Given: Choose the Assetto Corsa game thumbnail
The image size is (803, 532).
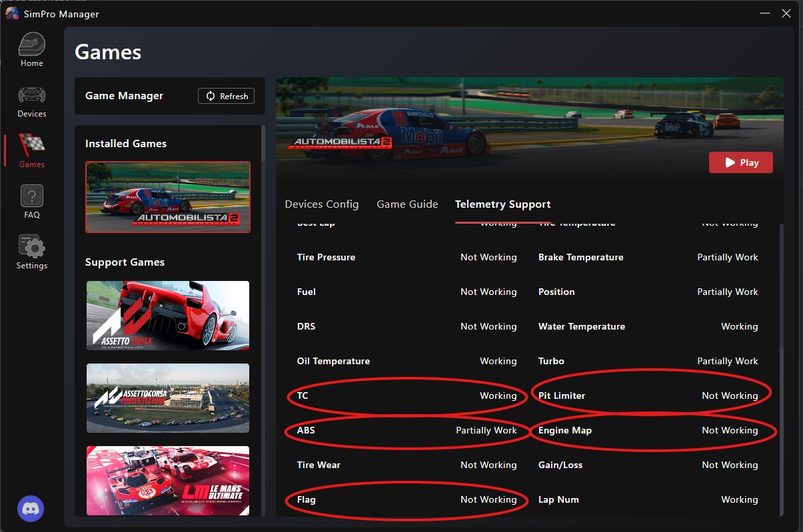Looking at the screenshot, I should click(168, 316).
